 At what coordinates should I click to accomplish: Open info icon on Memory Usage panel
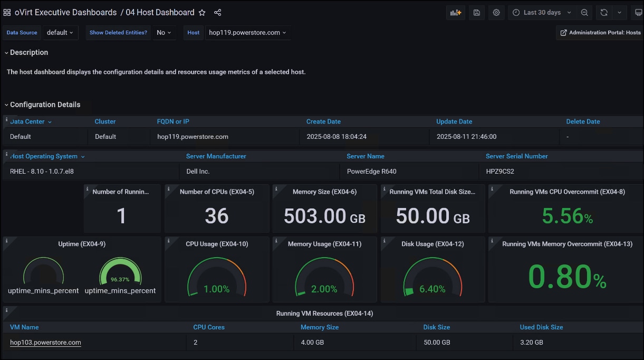[276, 240]
